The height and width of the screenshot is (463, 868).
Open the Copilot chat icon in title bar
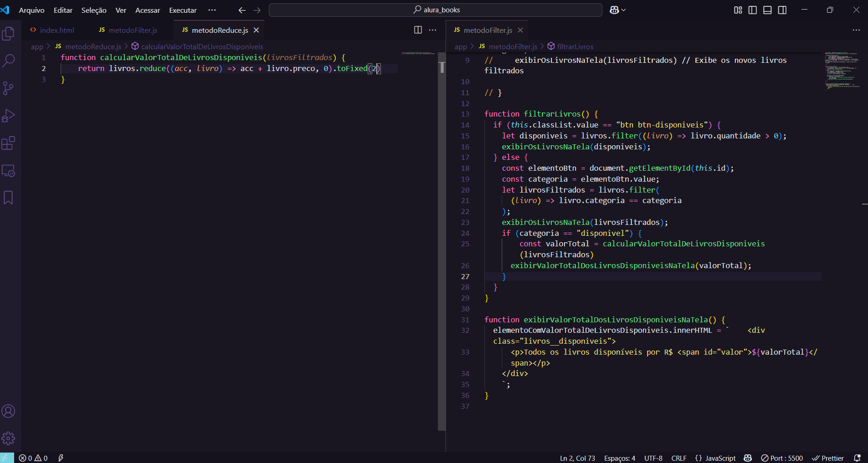coord(614,10)
